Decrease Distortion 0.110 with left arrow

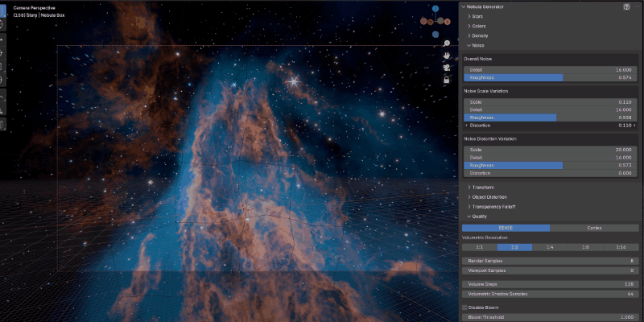(466, 126)
